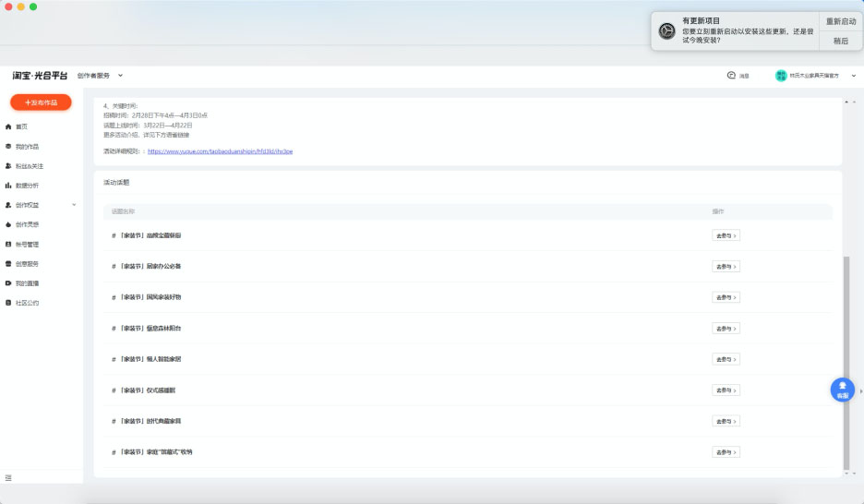Select 社区公约 in the sidebar menu
This screenshot has height=504, width=864.
(27, 303)
